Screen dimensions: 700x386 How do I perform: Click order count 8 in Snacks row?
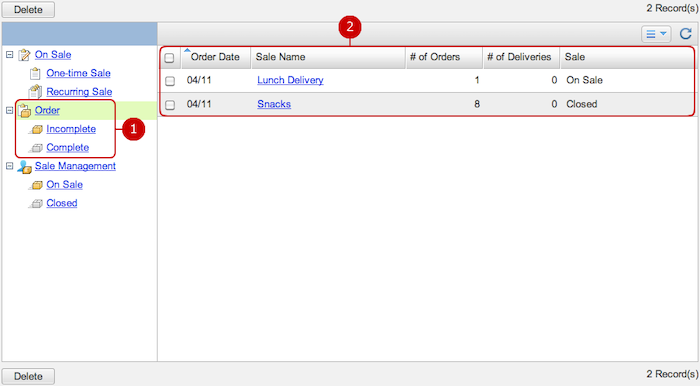coord(477,104)
